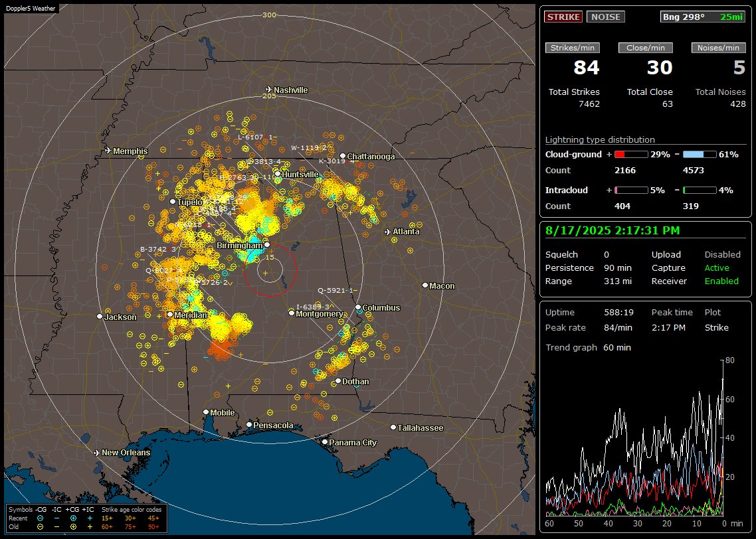The image size is (756, 539).
Task: Select the Panama City marker dot
Action: click(x=325, y=441)
